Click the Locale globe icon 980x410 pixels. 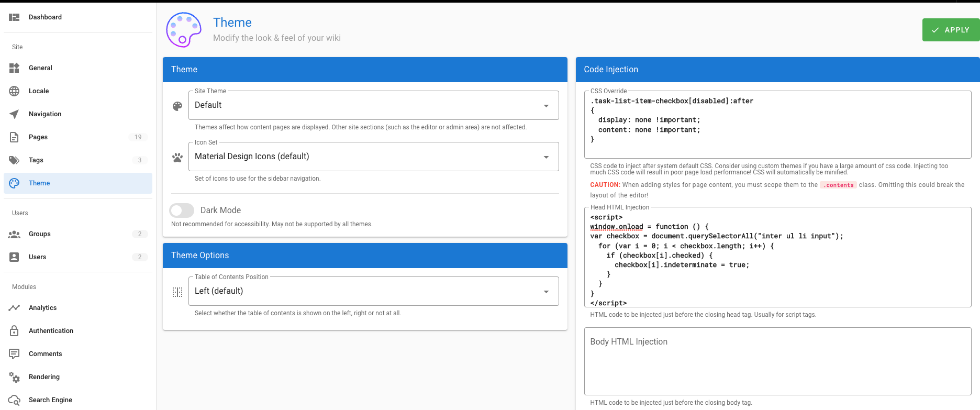coord(14,91)
